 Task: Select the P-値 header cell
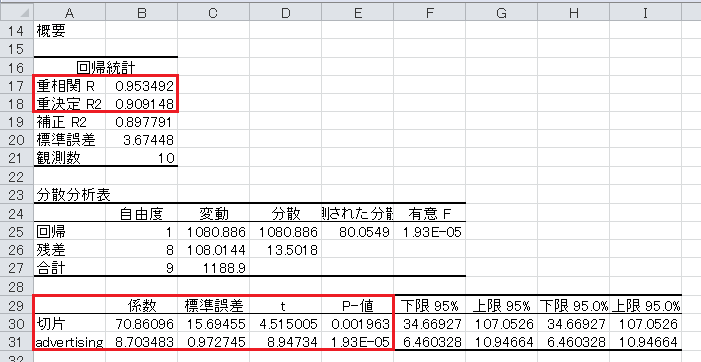[x=358, y=306]
